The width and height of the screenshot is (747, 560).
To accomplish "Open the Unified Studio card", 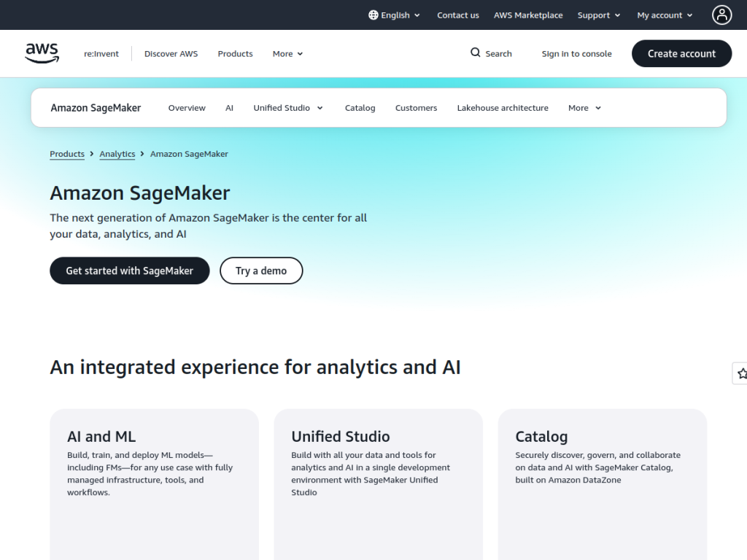I will (x=379, y=484).
